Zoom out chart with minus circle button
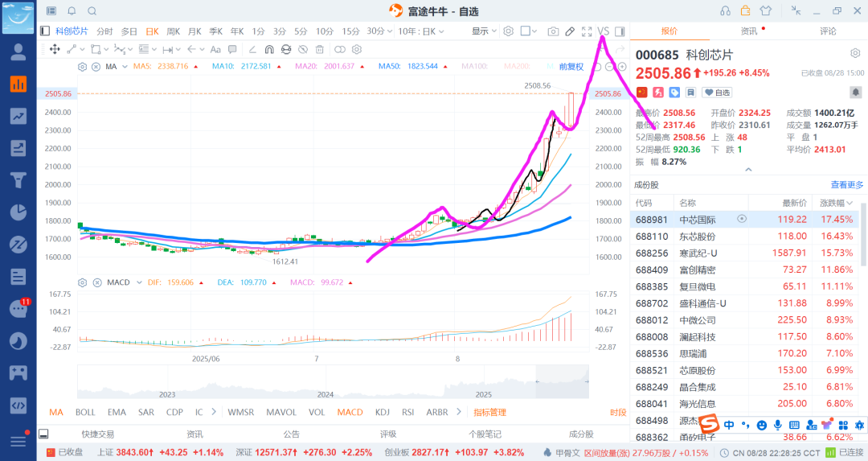The image size is (868, 461). pyautogui.click(x=610, y=67)
